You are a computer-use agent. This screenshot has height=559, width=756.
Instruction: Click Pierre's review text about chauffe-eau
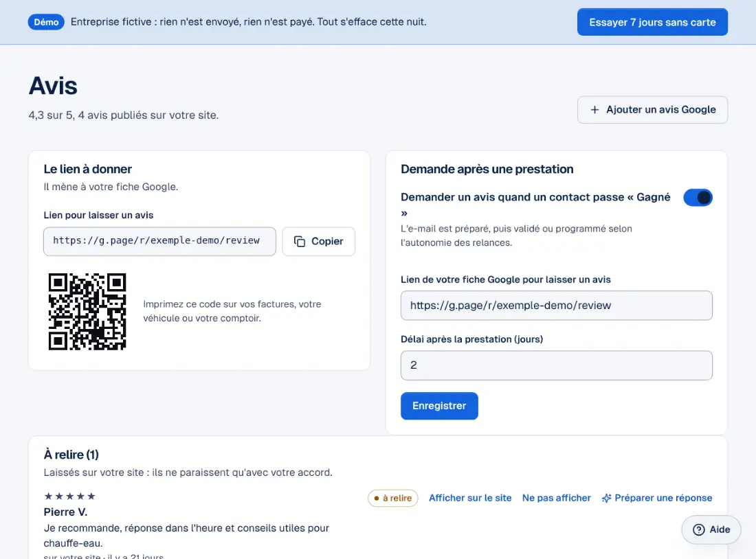(x=186, y=536)
